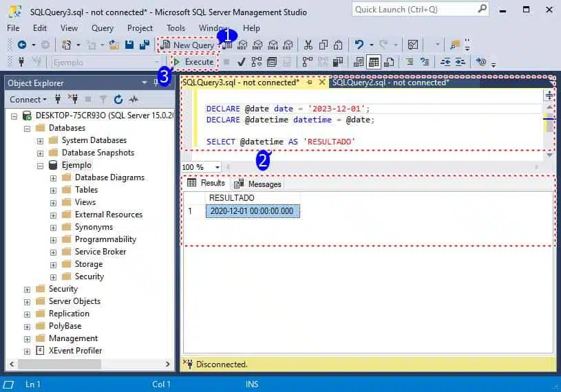Screen dimensions: 561x392
Task: Toggle Auto Hide pin on Object Explorer
Action: (x=156, y=83)
